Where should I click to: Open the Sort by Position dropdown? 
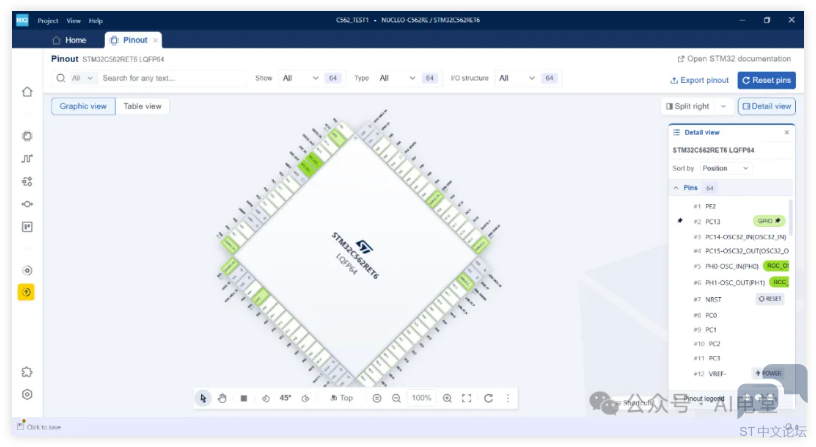(x=725, y=168)
